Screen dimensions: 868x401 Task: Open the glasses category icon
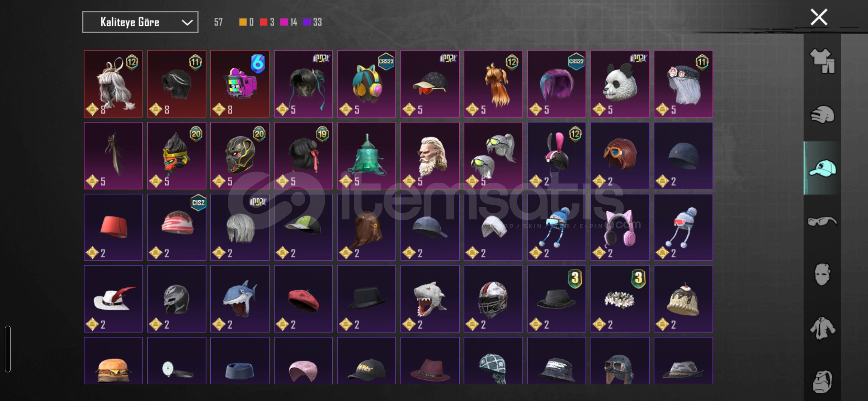822,221
